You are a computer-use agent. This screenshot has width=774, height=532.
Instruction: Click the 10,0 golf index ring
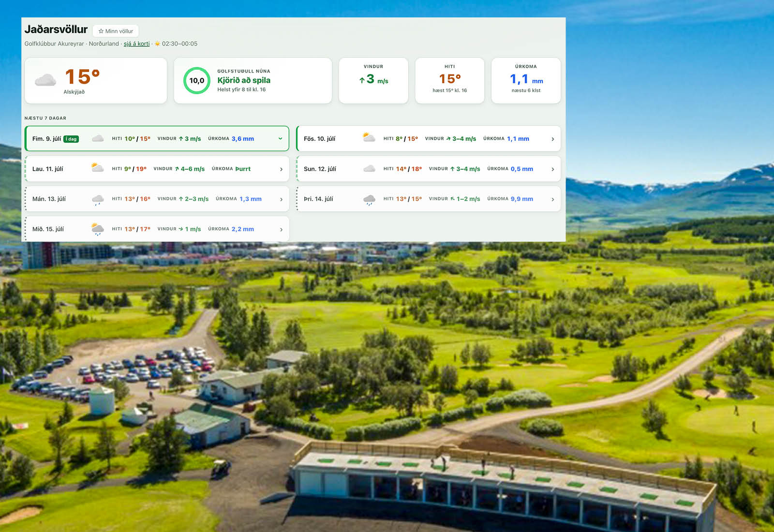point(197,81)
